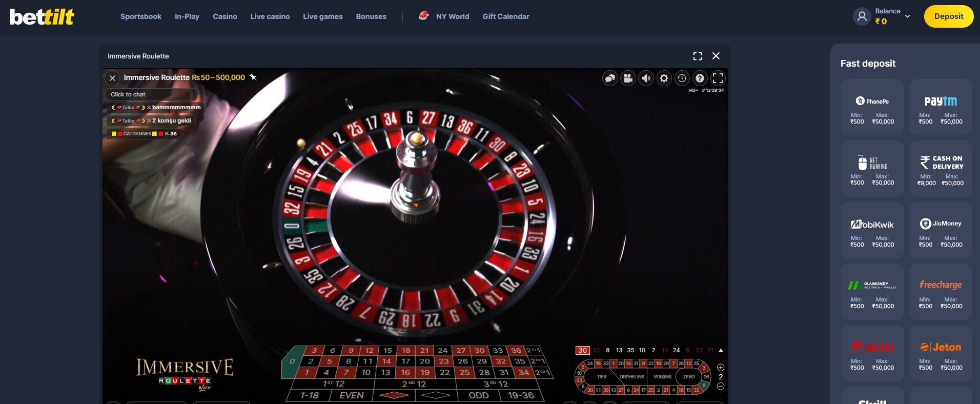
Task: Open the NY World promotion link
Action: coord(444,16)
